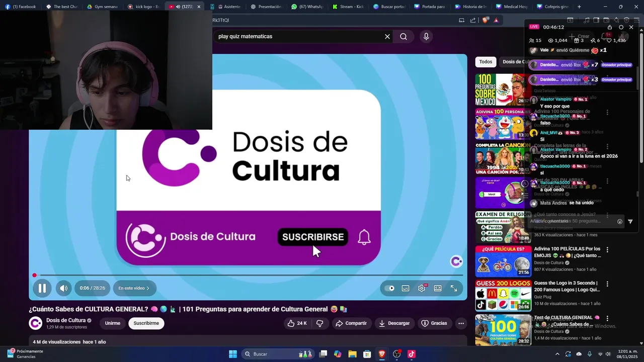The height and width of the screenshot is (362, 644).
Task: Switch to the 'Gym semana' tab
Action: (x=102, y=7)
